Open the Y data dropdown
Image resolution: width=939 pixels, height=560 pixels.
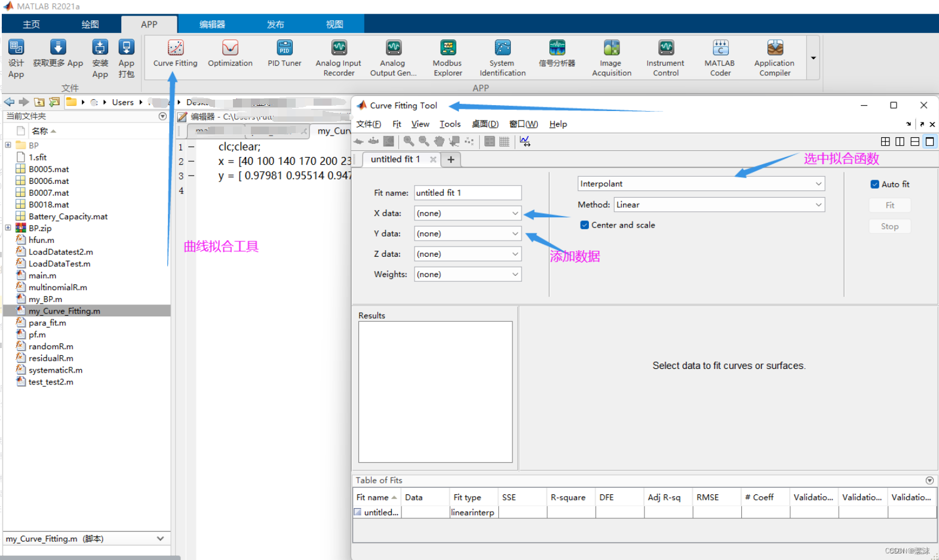[x=468, y=233]
